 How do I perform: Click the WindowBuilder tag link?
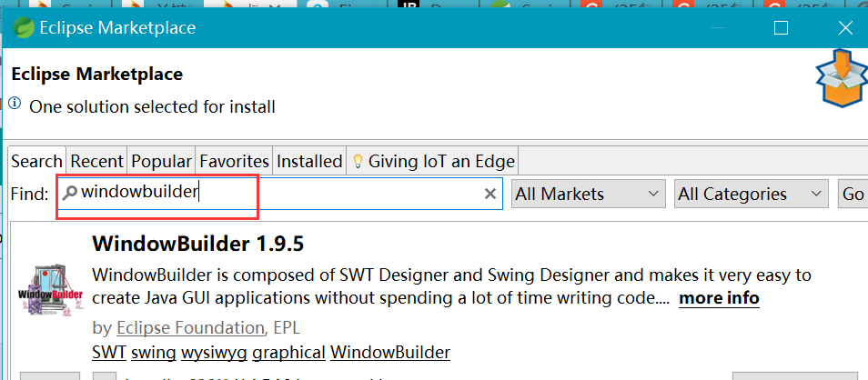(x=390, y=353)
